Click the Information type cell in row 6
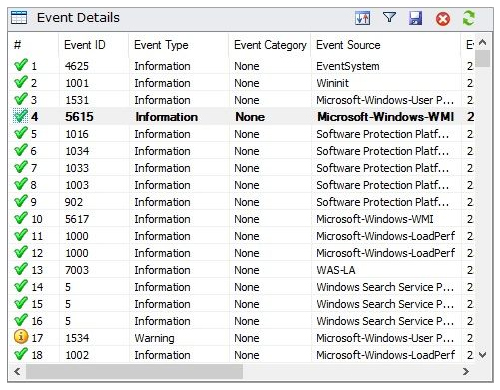The width and height of the screenshot is (500, 390). point(162,151)
